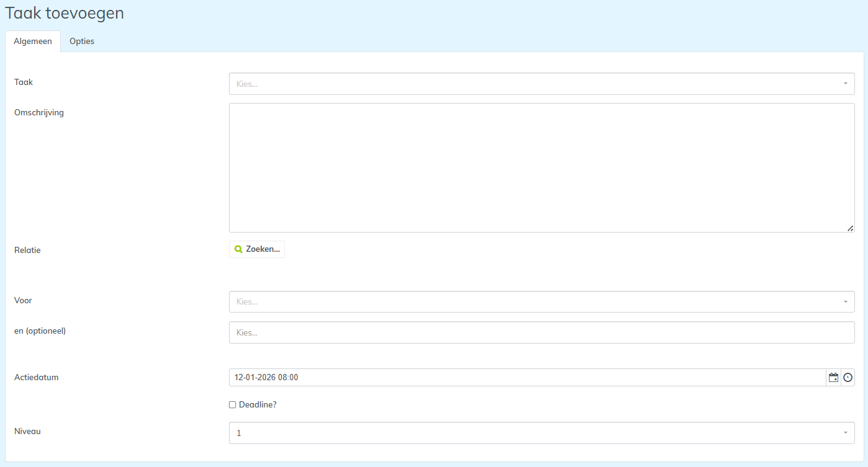Image resolution: width=868 pixels, height=467 pixels.
Task: Click the Taak toevoegen heading
Action: 65,13
